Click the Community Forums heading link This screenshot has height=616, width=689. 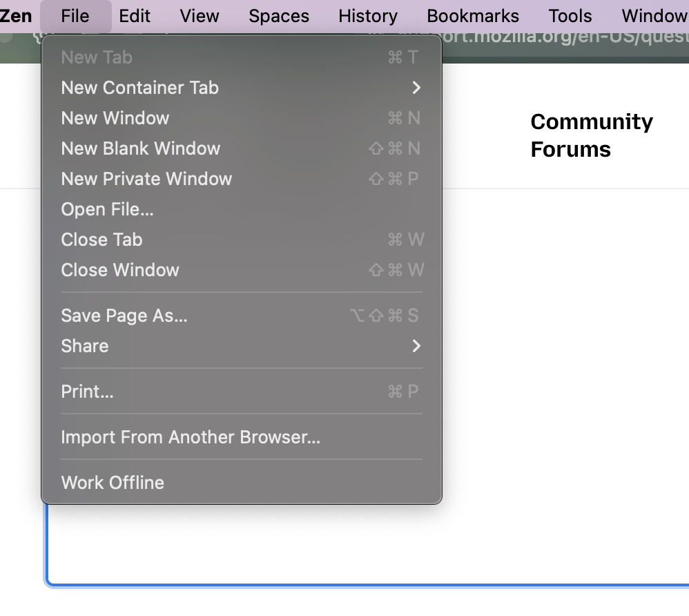[592, 135]
